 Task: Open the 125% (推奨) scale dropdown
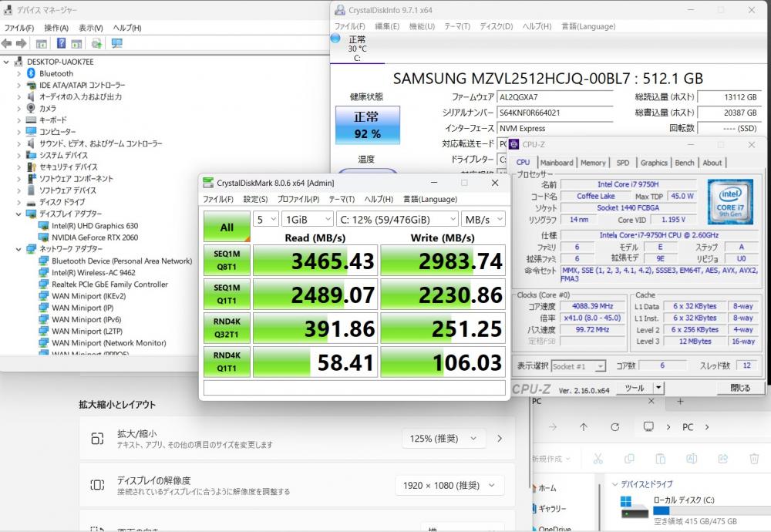(x=443, y=439)
